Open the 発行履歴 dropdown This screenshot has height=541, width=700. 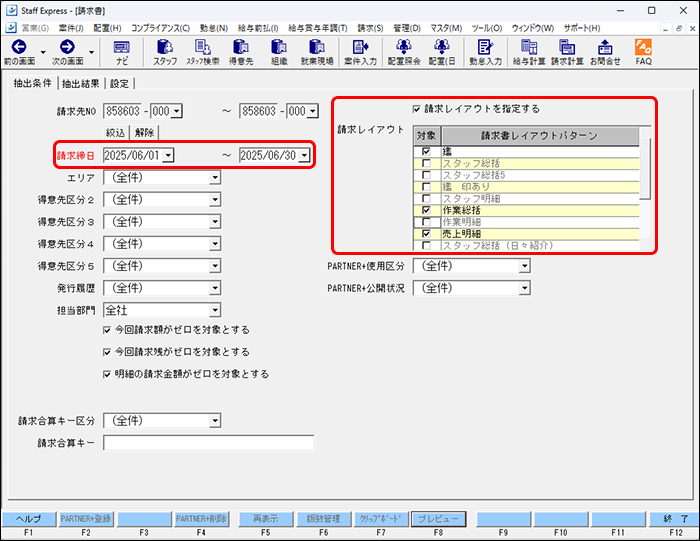pos(215,288)
